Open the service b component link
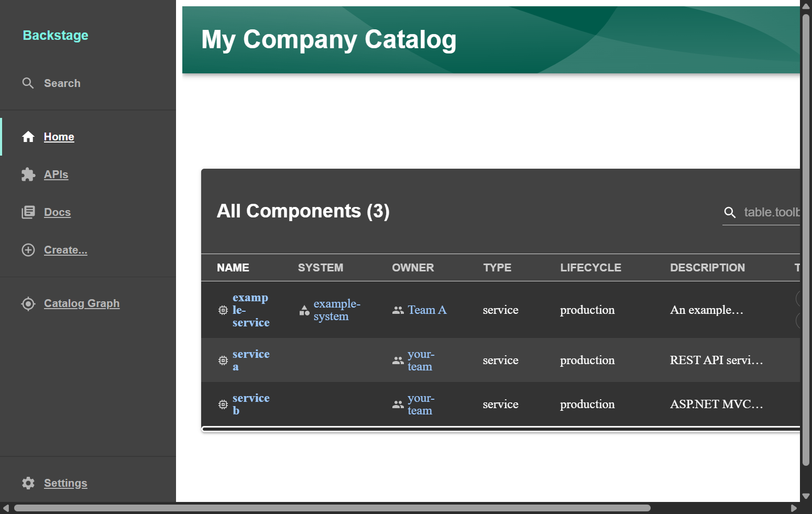 click(x=251, y=404)
